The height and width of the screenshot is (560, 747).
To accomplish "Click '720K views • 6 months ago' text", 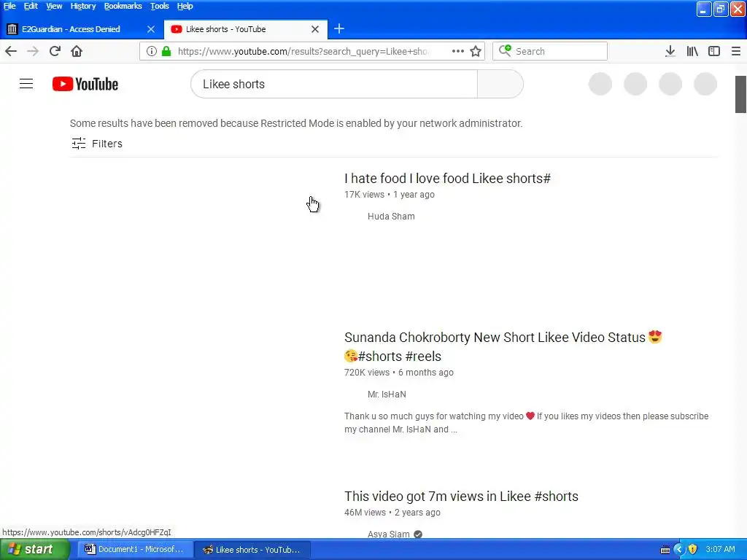I will tap(399, 373).
